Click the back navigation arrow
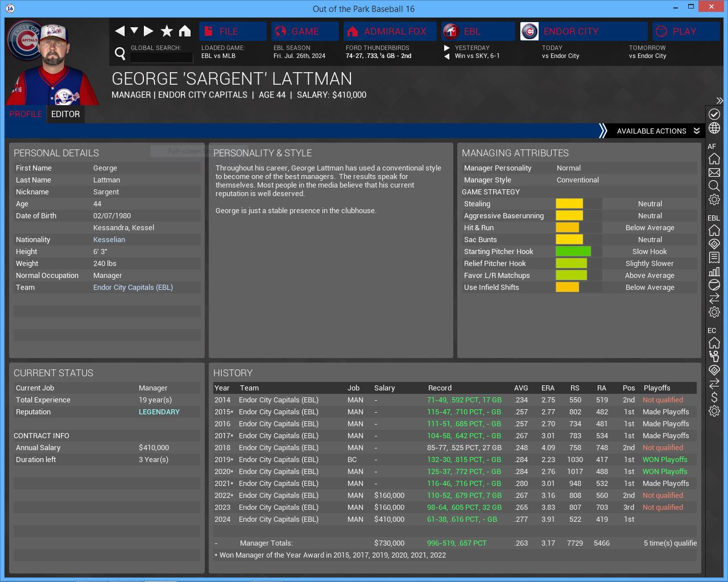Screen dimensions: 728x582 (x=119, y=31)
